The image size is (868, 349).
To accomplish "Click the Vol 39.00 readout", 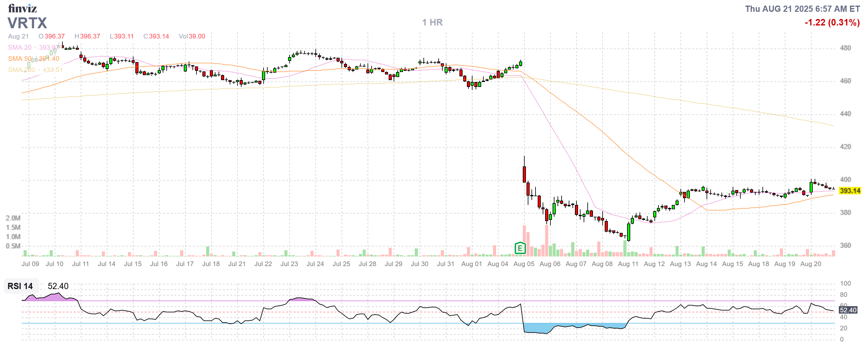I will (192, 36).
